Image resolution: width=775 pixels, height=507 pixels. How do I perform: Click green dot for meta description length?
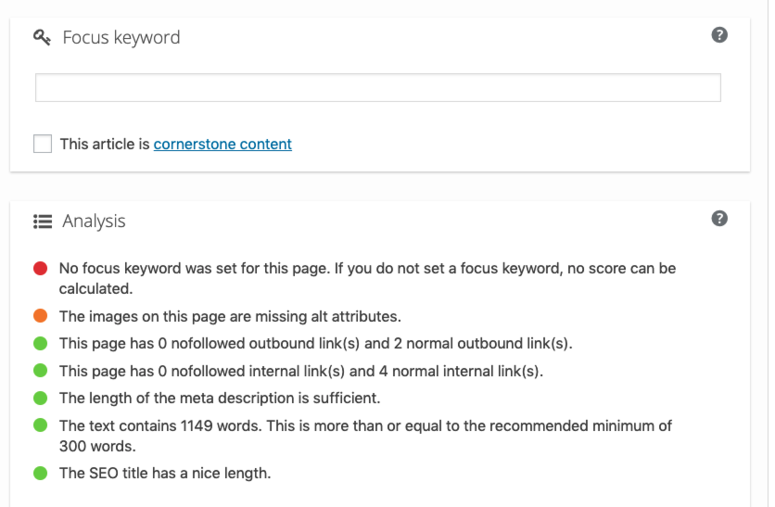coord(41,398)
